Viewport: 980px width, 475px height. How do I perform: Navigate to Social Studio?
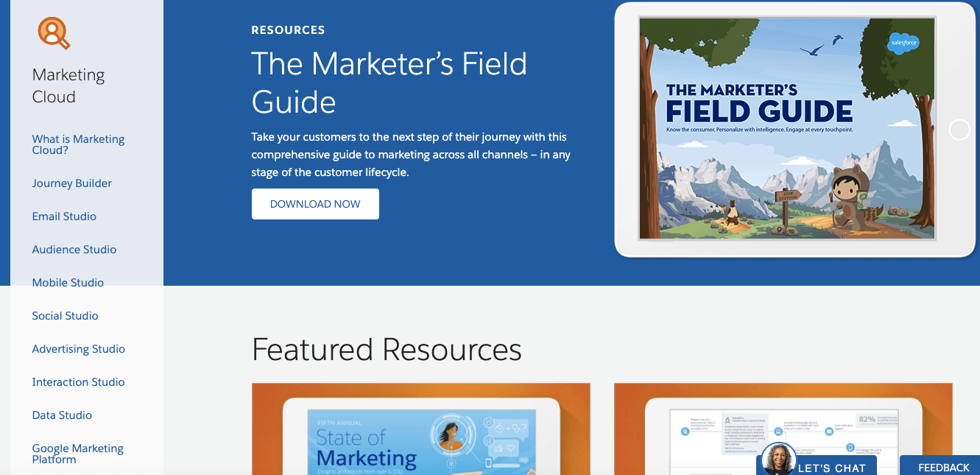coord(65,316)
